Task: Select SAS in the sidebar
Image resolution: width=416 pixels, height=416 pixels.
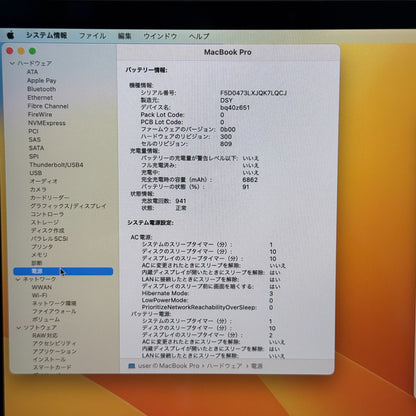Action: point(34,140)
